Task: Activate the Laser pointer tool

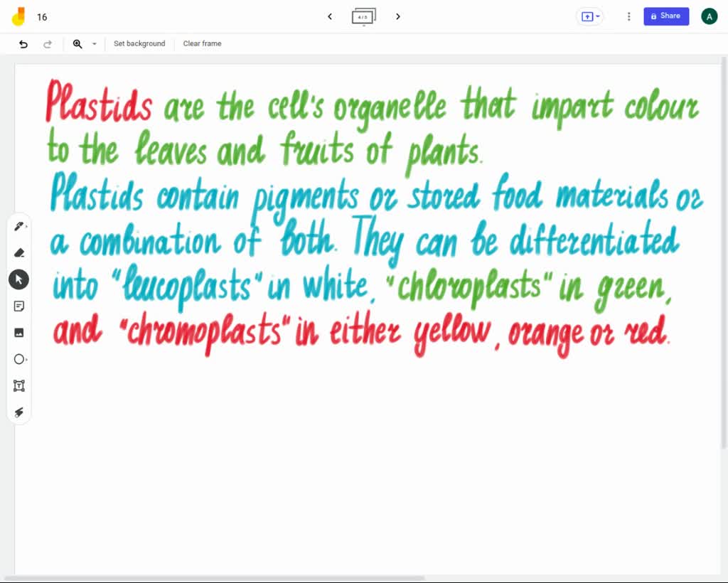Action: tap(18, 412)
